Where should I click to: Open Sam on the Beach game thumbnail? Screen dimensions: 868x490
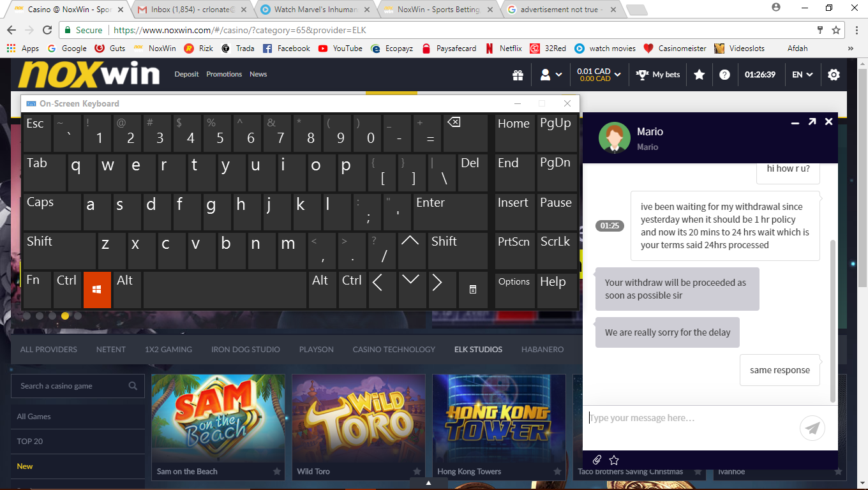[218, 419]
